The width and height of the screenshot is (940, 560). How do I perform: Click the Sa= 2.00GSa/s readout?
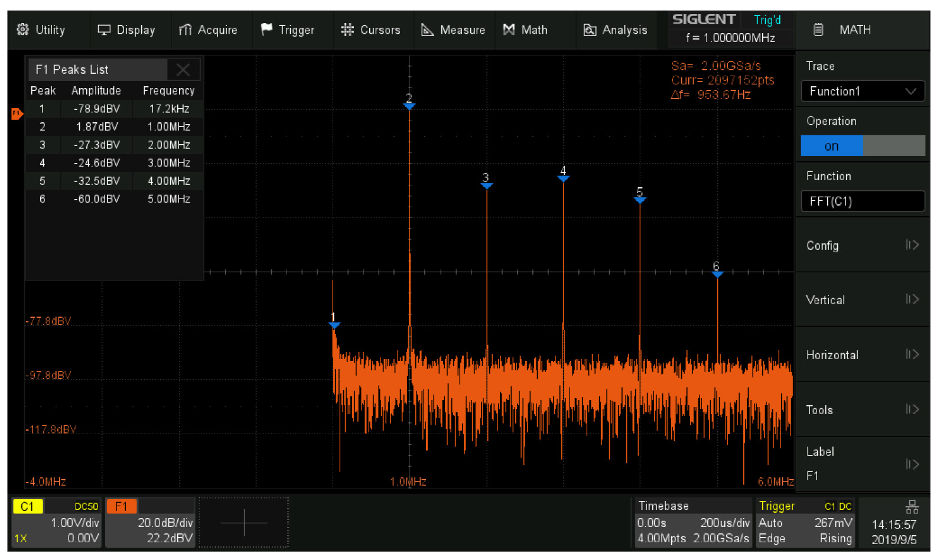[x=716, y=66]
